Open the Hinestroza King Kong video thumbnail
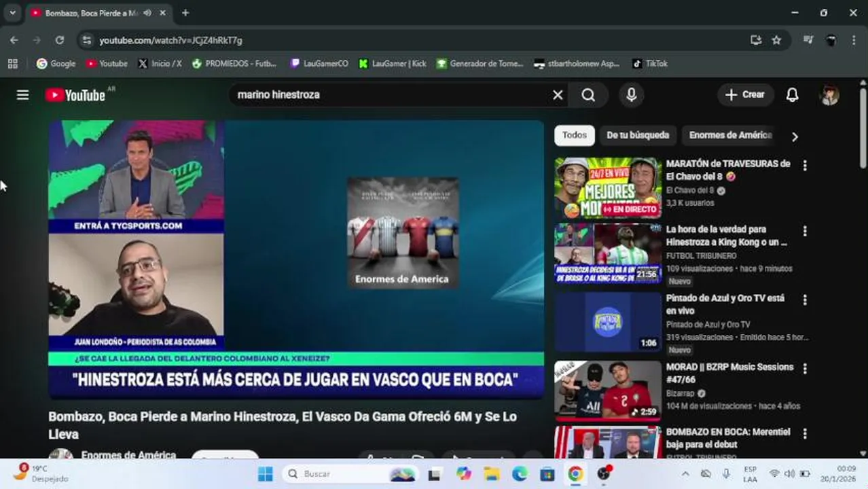 pos(608,254)
